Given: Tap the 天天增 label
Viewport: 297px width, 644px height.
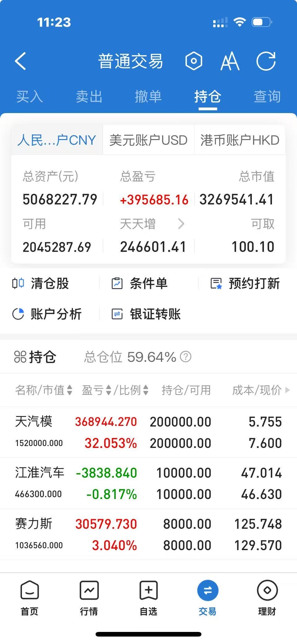Looking at the screenshot, I should tap(138, 224).
